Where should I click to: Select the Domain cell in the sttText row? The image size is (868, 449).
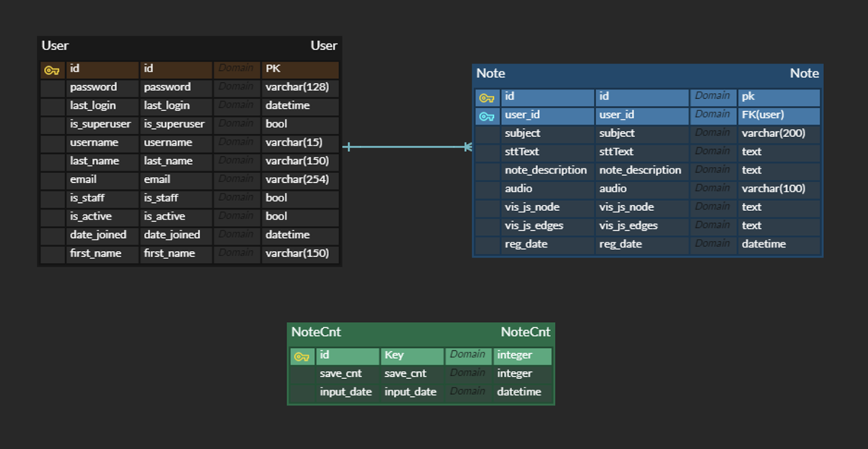pos(713,152)
